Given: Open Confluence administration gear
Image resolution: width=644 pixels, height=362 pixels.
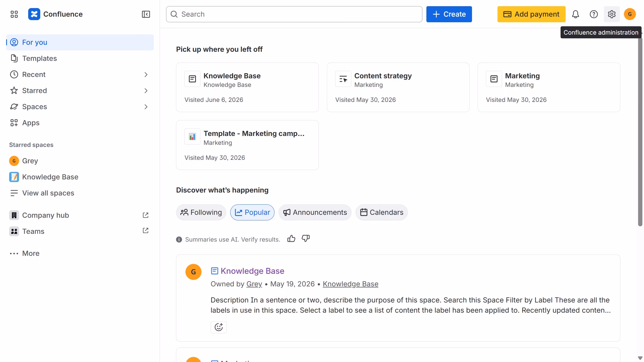Looking at the screenshot, I should pos(612,14).
